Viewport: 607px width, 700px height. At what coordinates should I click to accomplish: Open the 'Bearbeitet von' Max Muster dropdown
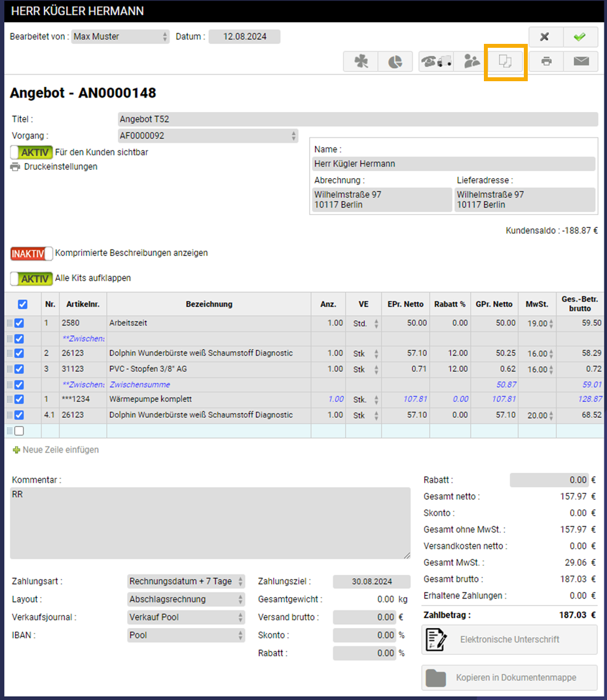tap(120, 37)
